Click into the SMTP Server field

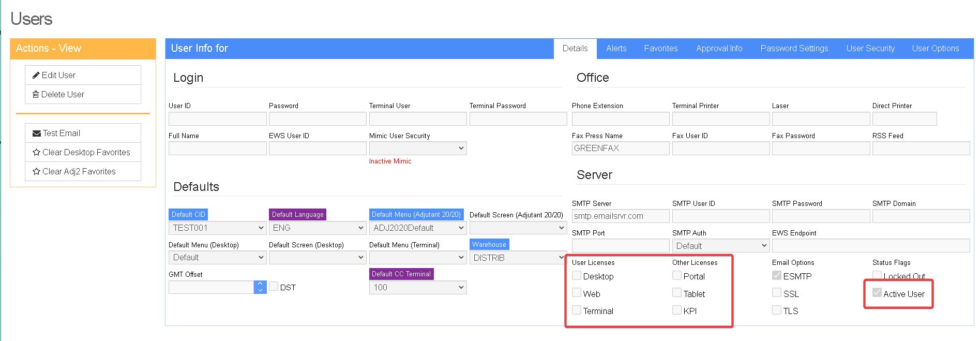tap(620, 216)
